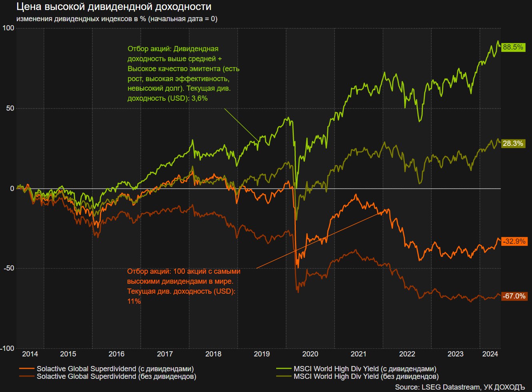The height and width of the screenshot is (392, 532).
Task: Click the 88.5% end-value label
Action: 513,47
